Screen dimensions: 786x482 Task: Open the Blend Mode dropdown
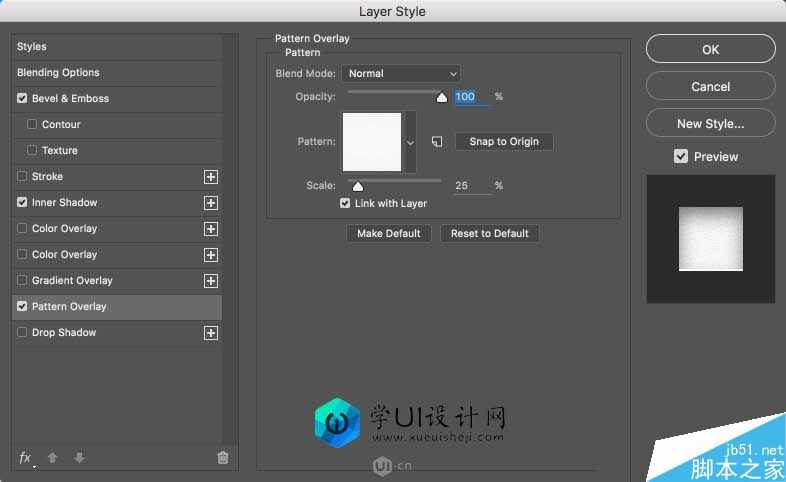coord(401,74)
